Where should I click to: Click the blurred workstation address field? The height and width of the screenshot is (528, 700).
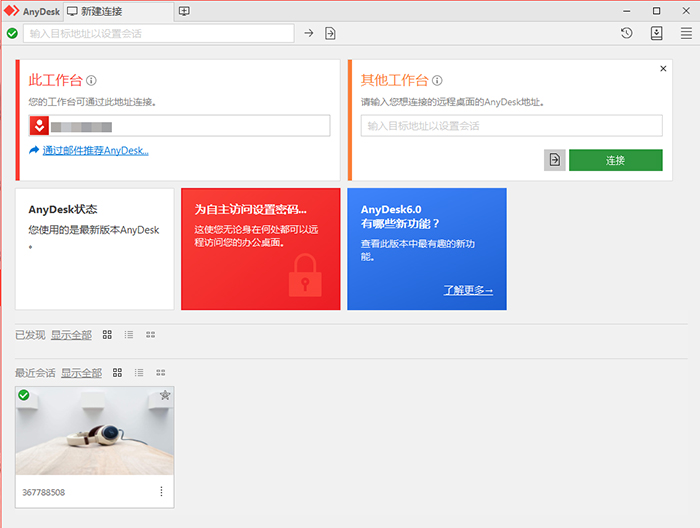[x=179, y=126]
